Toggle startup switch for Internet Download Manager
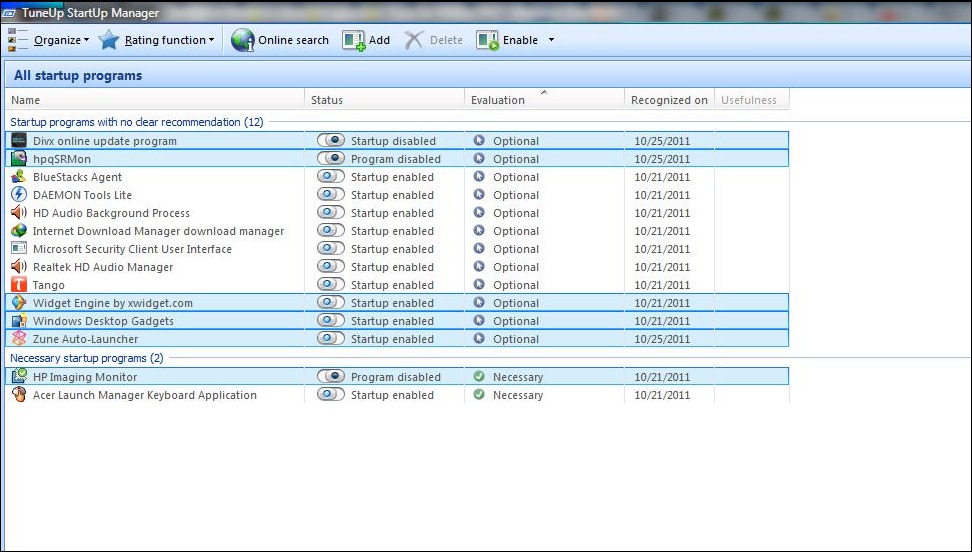This screenshot has height=552, width=972. (330, 230)
